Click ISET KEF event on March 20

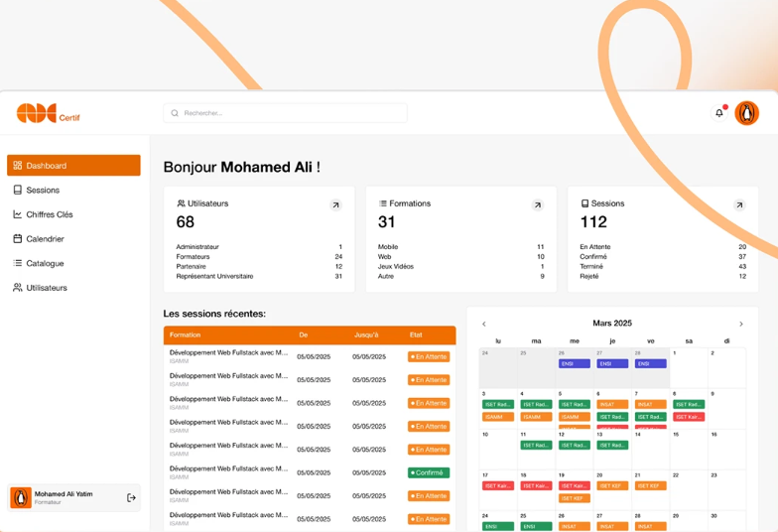tap(612, 486)
